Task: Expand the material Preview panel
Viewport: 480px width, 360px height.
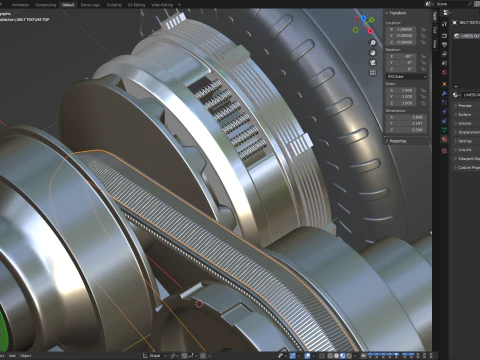Action: [465, 105]
